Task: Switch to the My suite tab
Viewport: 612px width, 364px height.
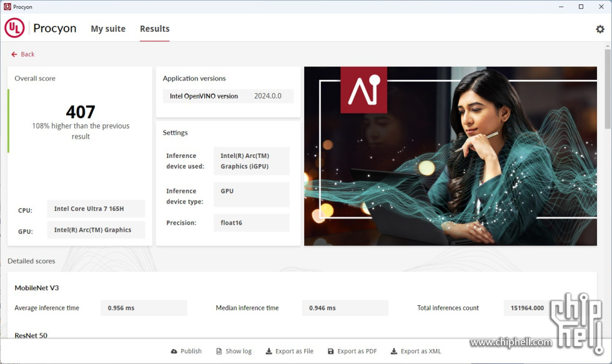Action: point(108,29)
